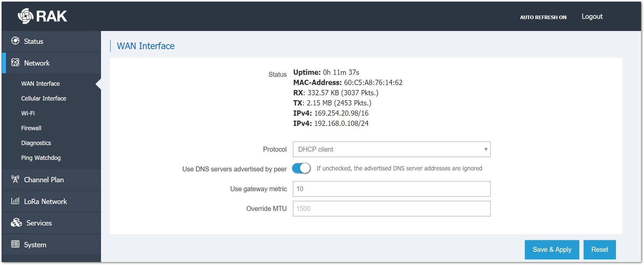This screenshot has height=265, width=644.
Task: Toggle AUTO REFRESH ON in header
Action: click(x=543, y=17)
